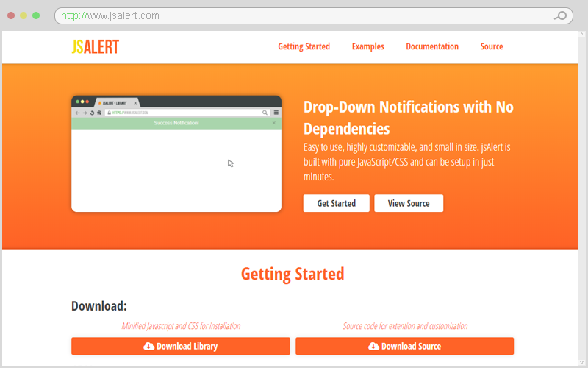Image resolution: width=588 pixels, height=368 pixels.
Task: Click the Download Library button
Action: click(x=181, y=346)
